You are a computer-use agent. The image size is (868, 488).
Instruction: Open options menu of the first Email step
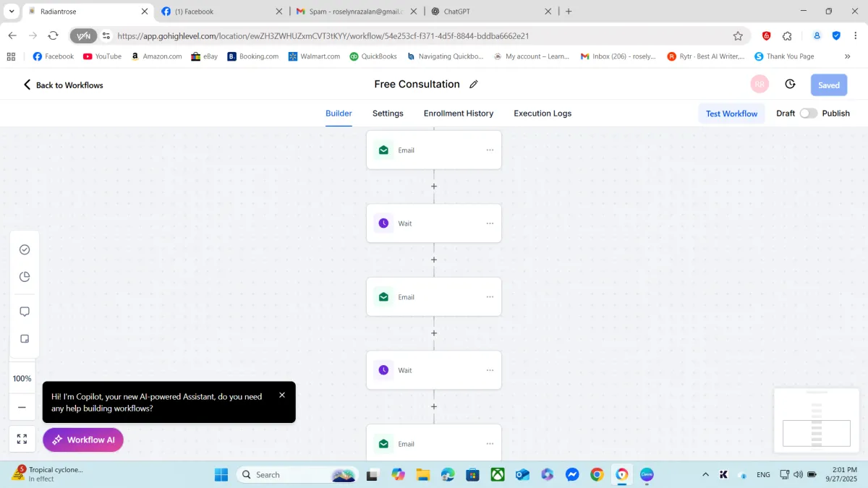[x=490, y=150]
